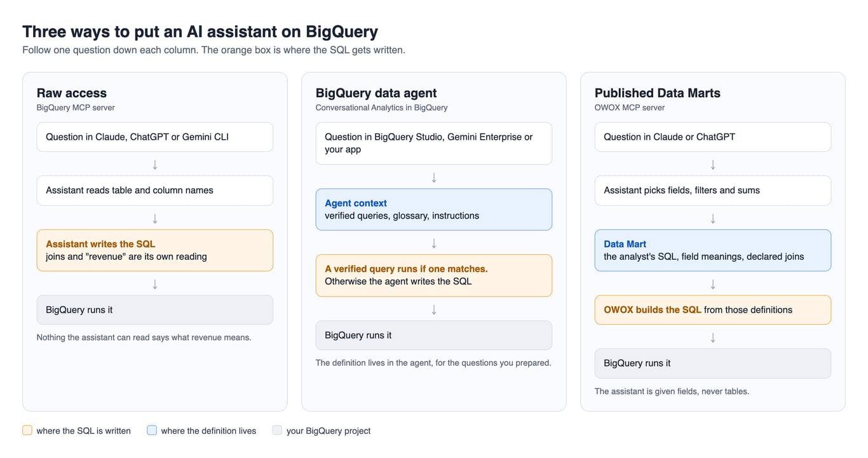Click the 'OWOX MCP server' subtitle
Screen dimensions: 868x458
[630, 107]
